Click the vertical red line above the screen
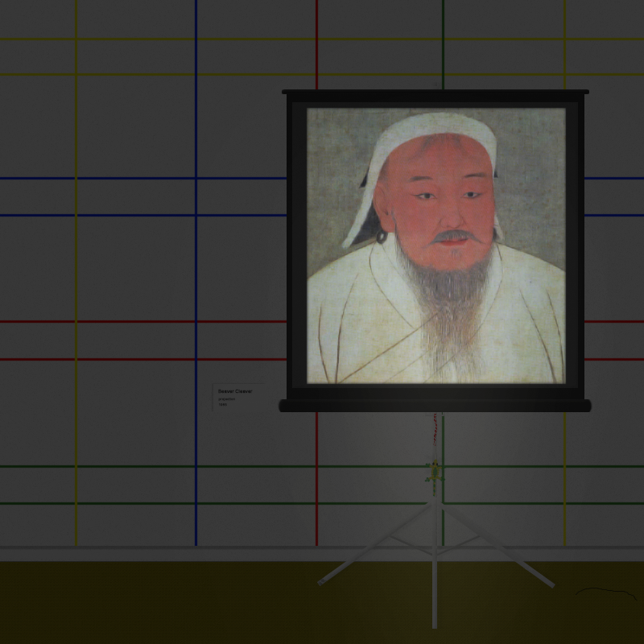The width and height of the screenshot is (644, 644). (x=316, y=44)
